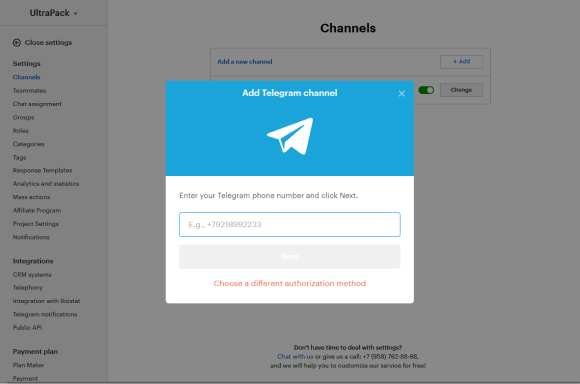Open Mass actions
This screenshot has height=384, width=580.
click(x=31, y=197)
